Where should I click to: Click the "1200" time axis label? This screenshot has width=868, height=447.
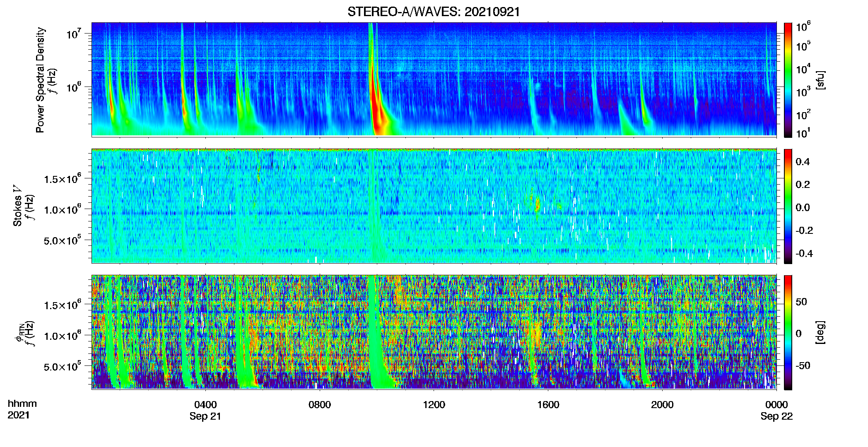point(434,405)
